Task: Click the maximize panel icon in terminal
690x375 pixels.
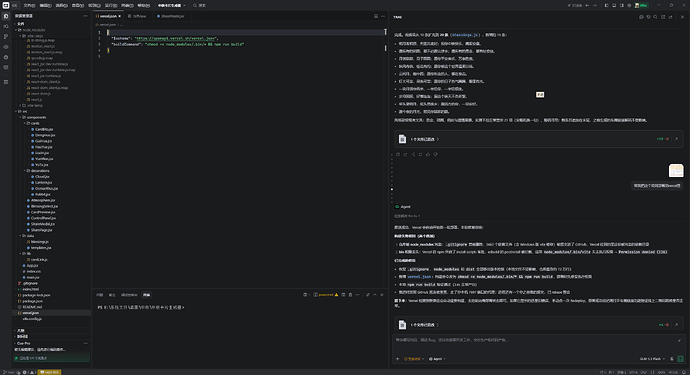Action: 375,295
